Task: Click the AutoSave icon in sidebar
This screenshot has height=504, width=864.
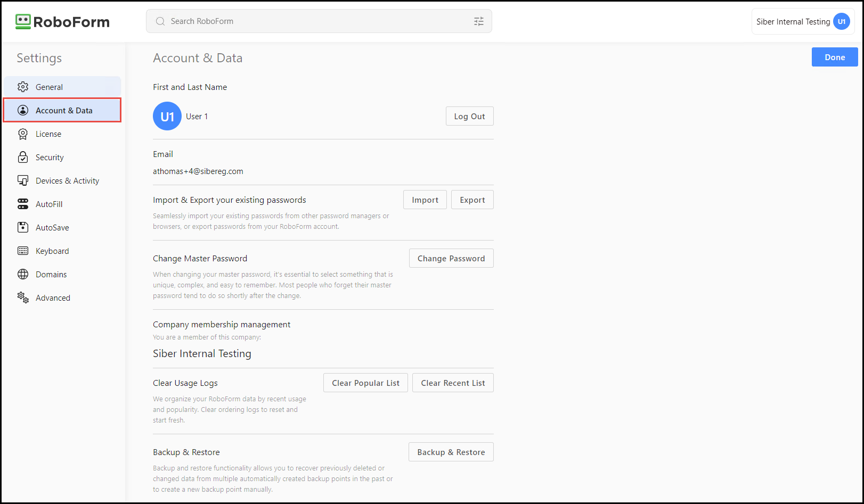Action: click(23, 227)
